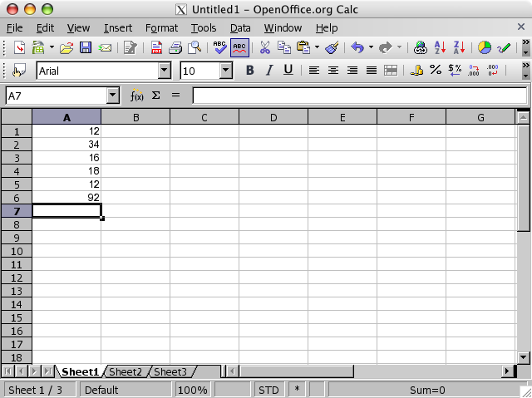Viewport: 532px width, 398px height.
Task: Switch to Sheet3 tab
Action: point(170,372)
